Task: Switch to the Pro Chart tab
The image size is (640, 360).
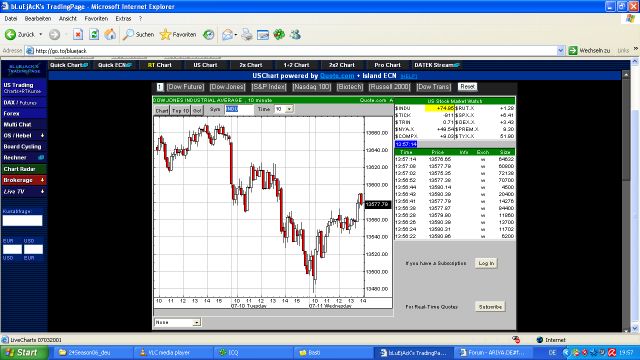Action: point(387,65)
